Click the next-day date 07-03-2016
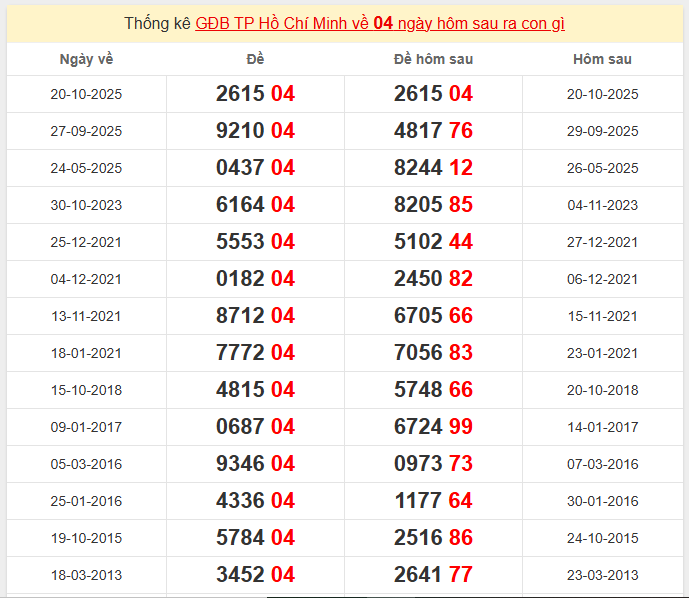The image size is (689, 598). [x=602, y=464]
